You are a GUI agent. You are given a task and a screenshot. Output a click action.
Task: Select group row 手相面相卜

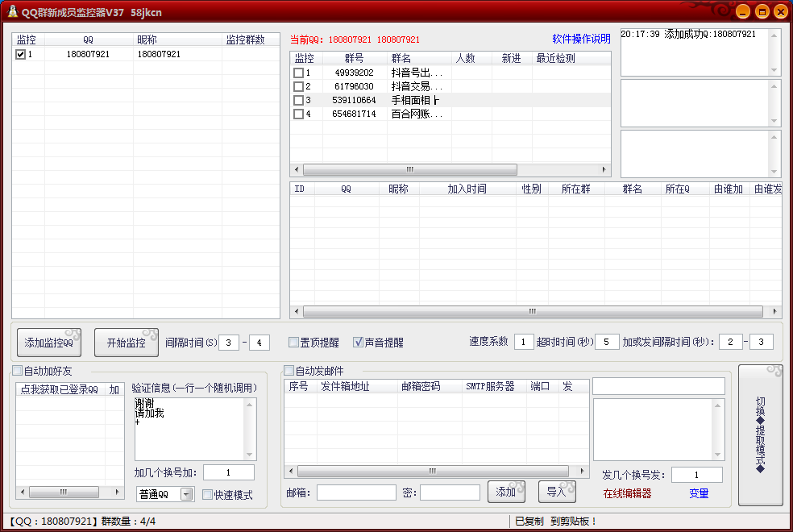(450, 100)
